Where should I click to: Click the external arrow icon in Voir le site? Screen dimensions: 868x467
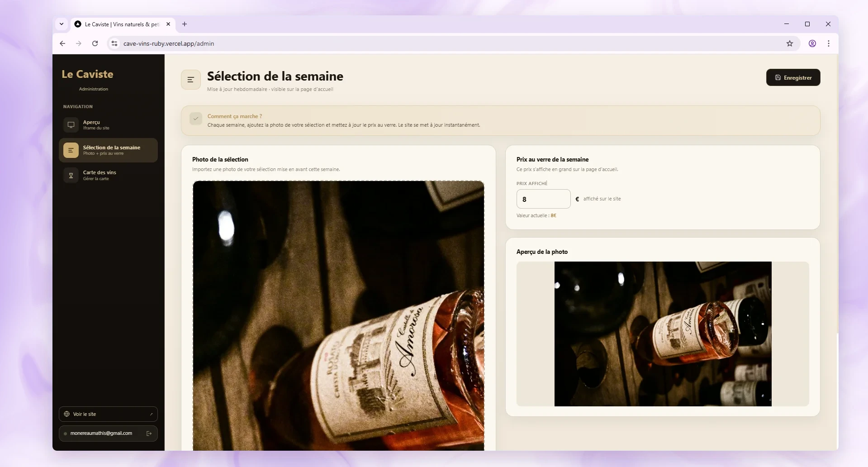click(151, 414)
